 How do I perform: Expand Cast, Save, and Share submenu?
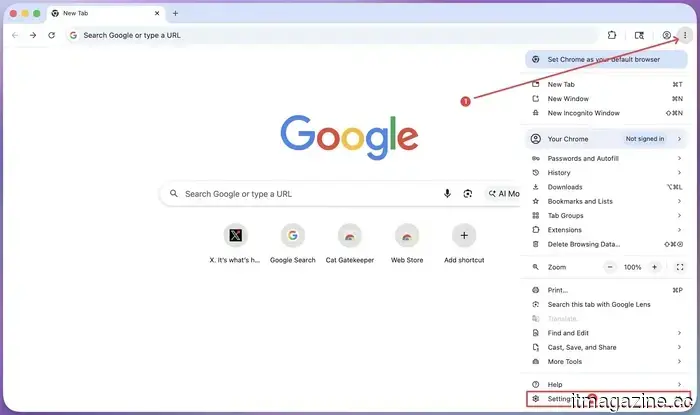pos(606,347)
